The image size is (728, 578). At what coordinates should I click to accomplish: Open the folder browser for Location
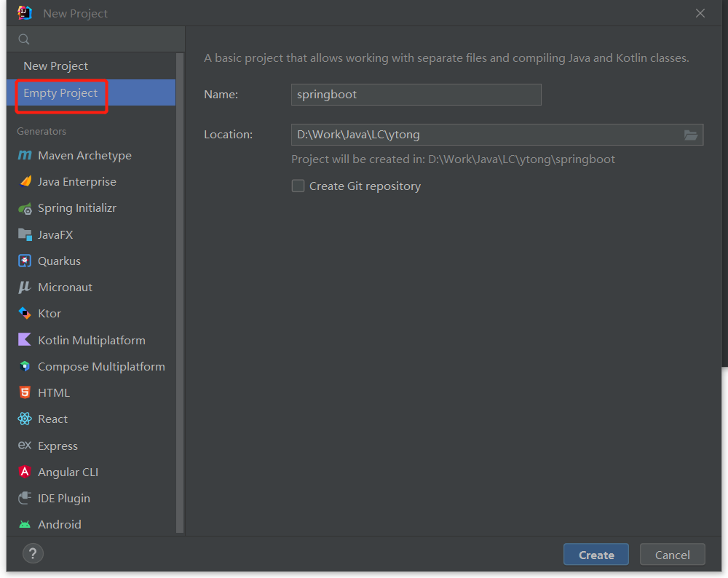[691, 135]
